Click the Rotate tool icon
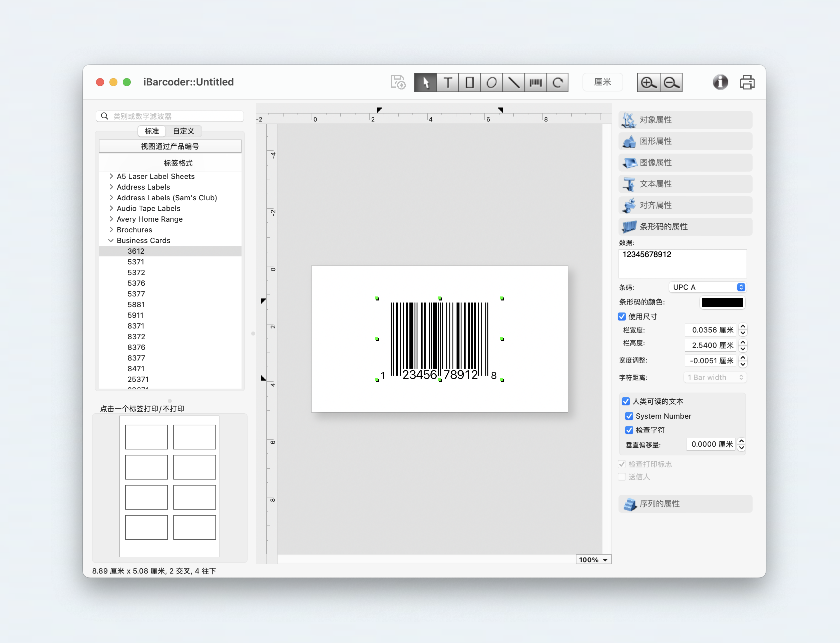The width and height of the screenshot is (840, 643). 557,82
